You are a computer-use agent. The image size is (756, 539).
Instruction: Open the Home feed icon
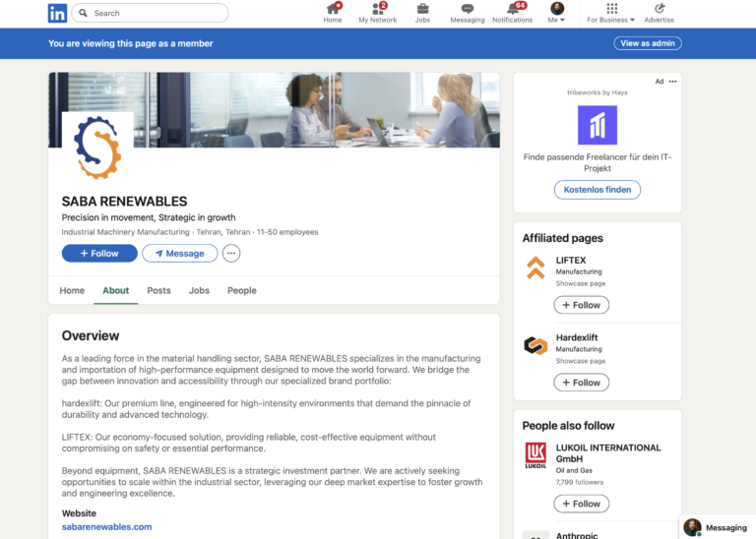pos(333,9)
